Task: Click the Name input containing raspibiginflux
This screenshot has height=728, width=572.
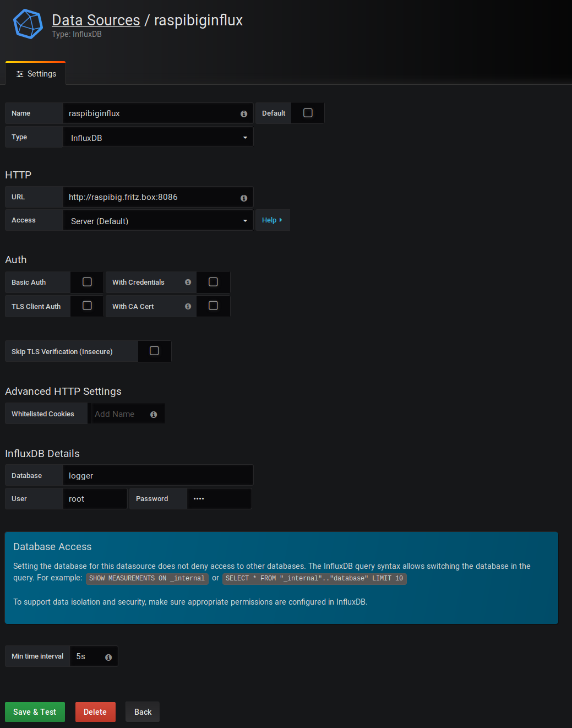Action: click(x=158, y=113)
